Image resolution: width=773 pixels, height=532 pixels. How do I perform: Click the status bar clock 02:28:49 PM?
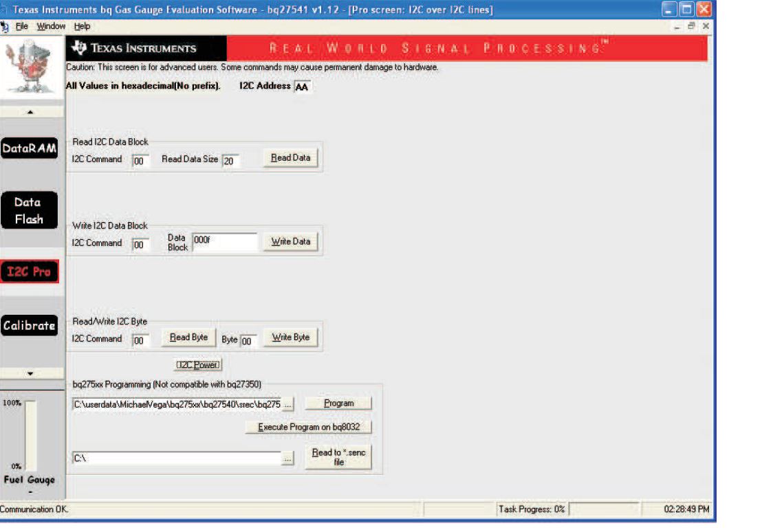pos(686,509)
